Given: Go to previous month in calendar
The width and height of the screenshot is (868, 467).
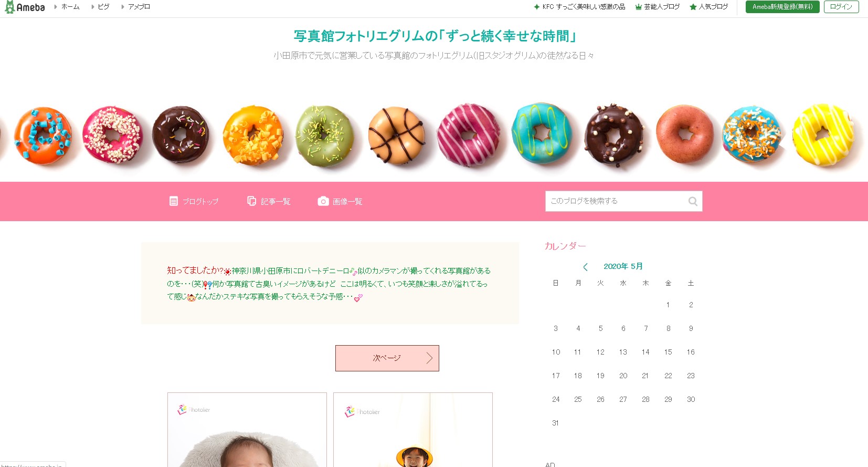Looking at the screenshot, I should coord(585,267).
